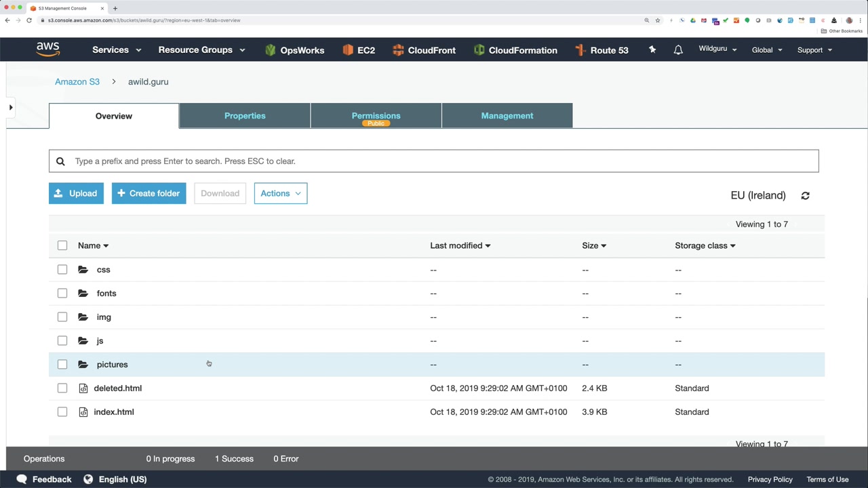Open the Terms of Use link
Image resolution: width=868 pixels, height=488 pixels.
pyautogui.click(x=827, y=479)
